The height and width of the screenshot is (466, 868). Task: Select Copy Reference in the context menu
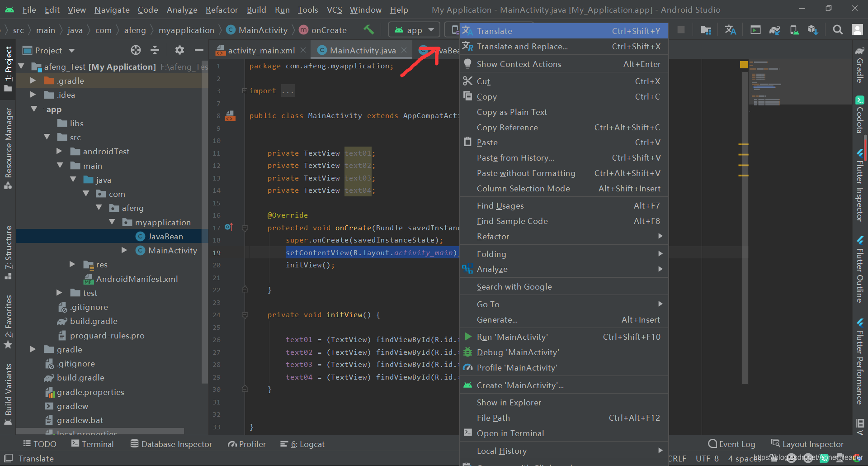pos(564,127)
